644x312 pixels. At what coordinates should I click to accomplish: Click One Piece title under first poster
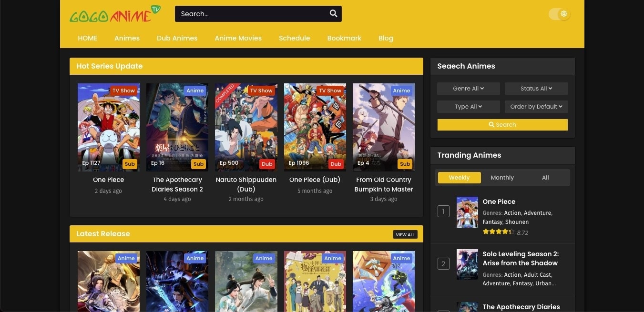click(x=109, y=180)
